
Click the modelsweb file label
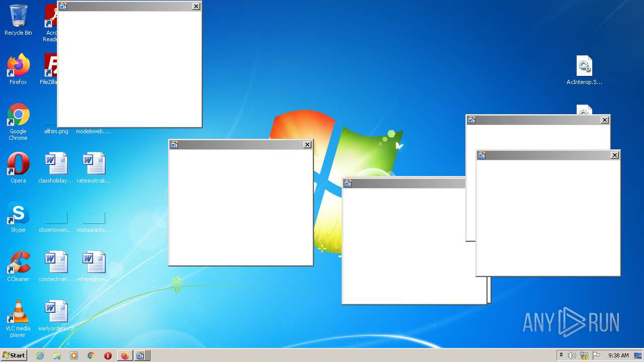pyautogui.click(x=93, y=131)
